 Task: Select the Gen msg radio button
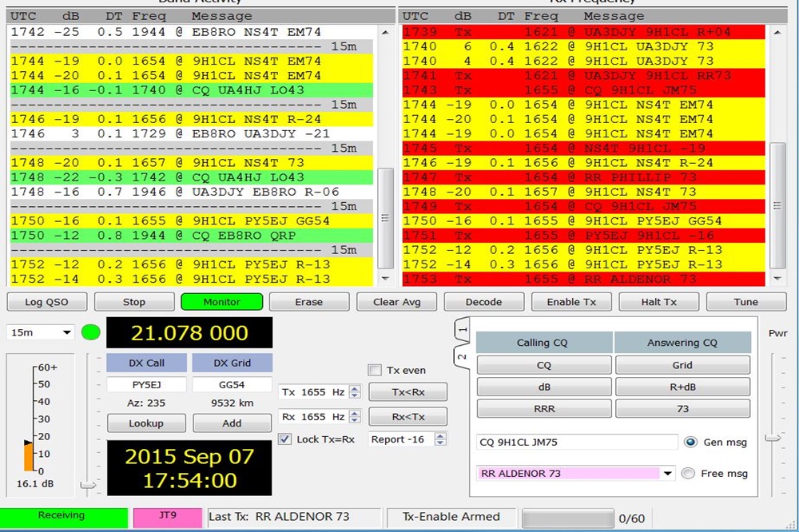click(690, 443)
